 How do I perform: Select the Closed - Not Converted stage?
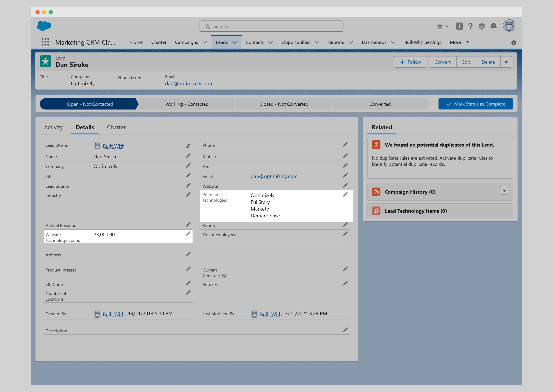[x=284, y=104]
